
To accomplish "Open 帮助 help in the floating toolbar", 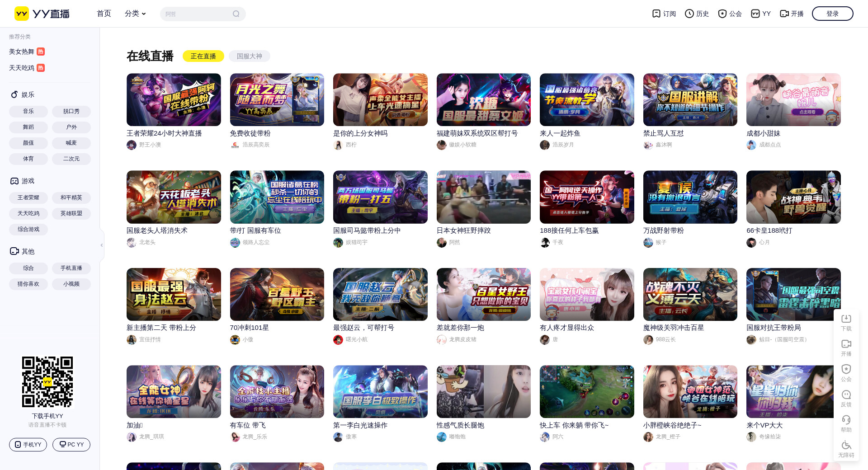I will point(846,424).
